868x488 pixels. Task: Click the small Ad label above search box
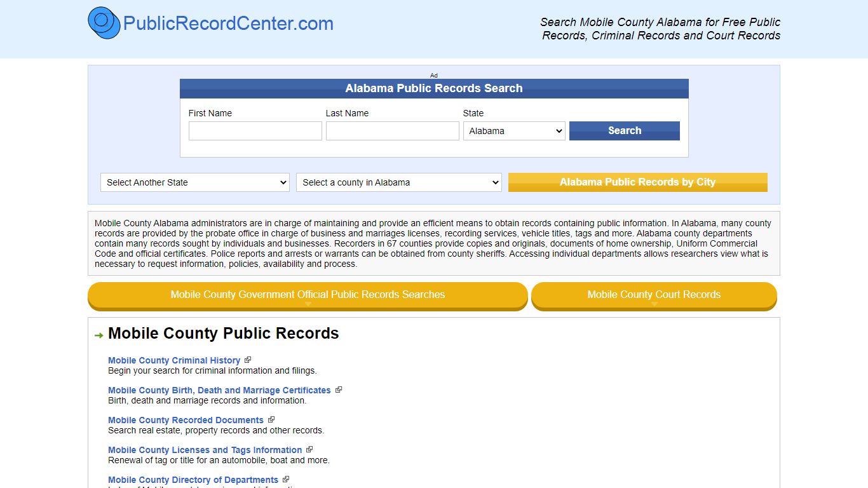click(434, 75)
